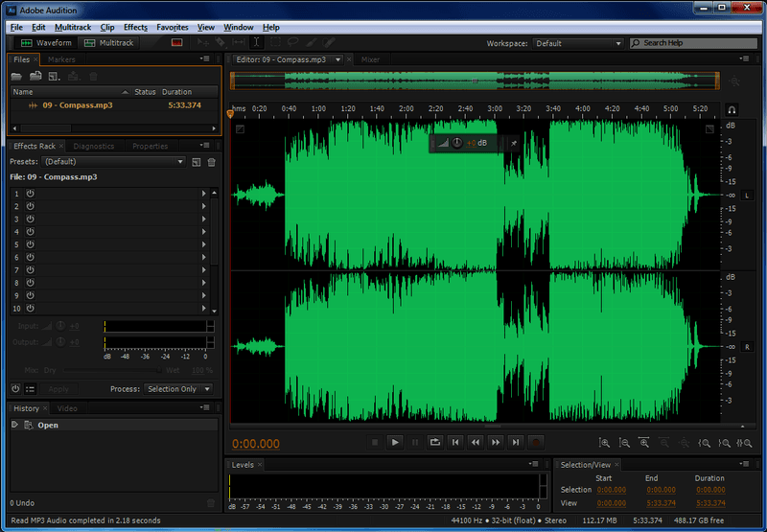Toggle power for effect slot 2
767x532 pixels.
click(31, 206)
